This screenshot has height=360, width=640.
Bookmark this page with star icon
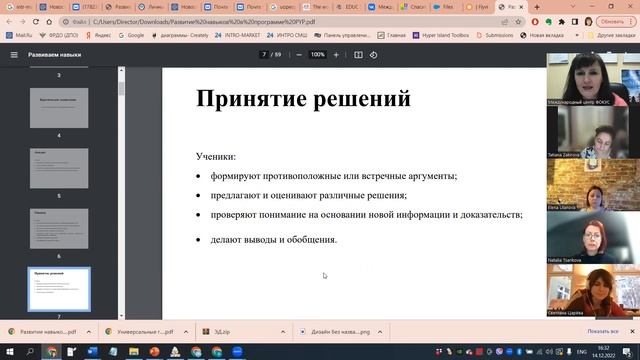(518, 22)
